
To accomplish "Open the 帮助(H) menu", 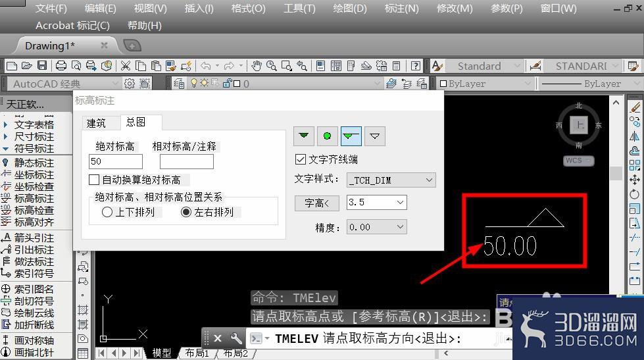I will pyautogui.click(x=145, y=26).
